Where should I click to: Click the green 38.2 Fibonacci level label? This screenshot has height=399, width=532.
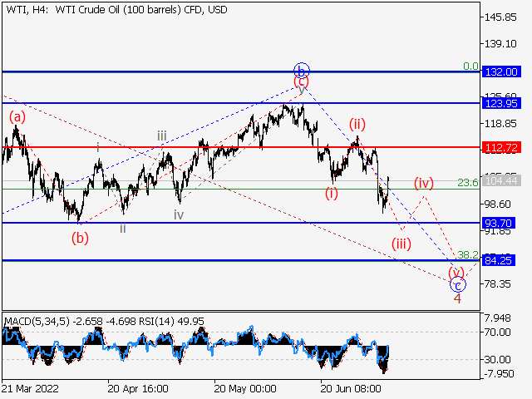[468, 255]
